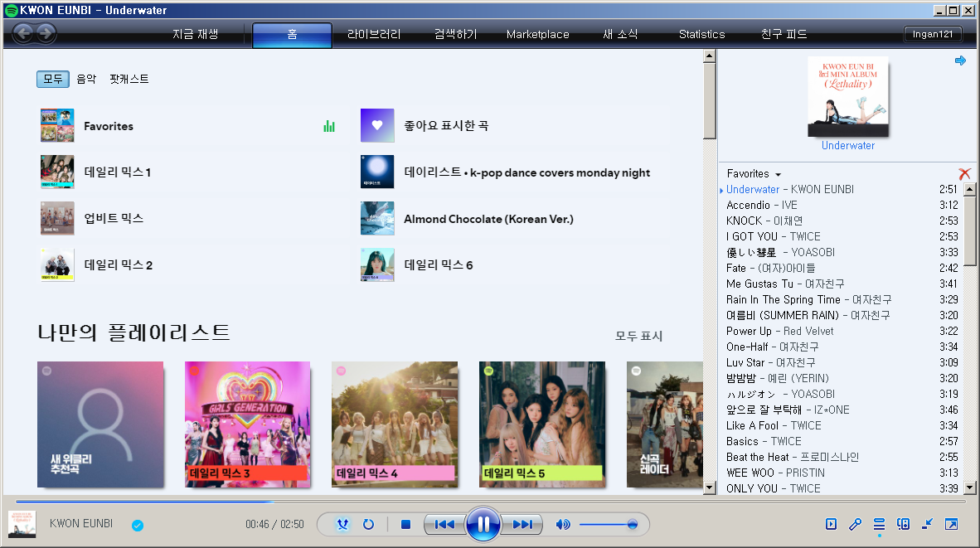
Task: Click the fullscreen expand icon
Action: pyautogui.click(x=951, y=524)
